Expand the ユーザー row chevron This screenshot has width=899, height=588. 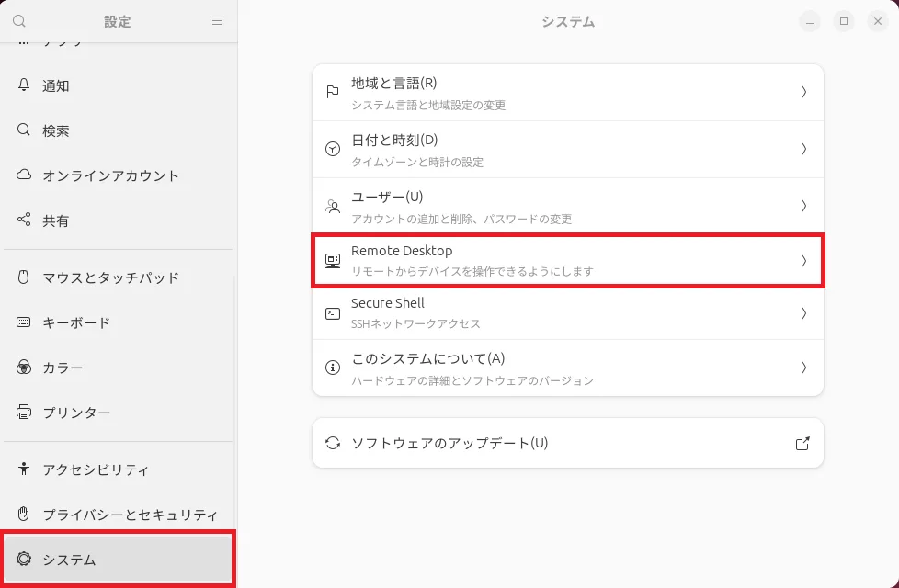pyautogui.click(x=802, y=206)
